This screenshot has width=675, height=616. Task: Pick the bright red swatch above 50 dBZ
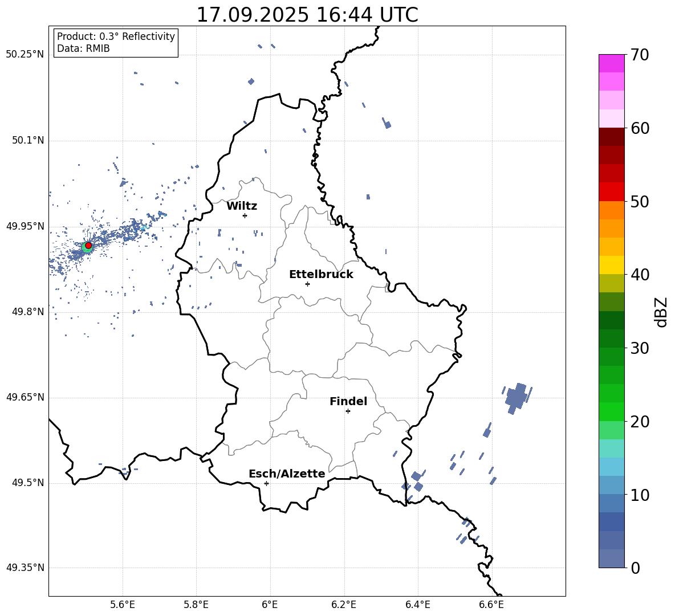(611, 191)
